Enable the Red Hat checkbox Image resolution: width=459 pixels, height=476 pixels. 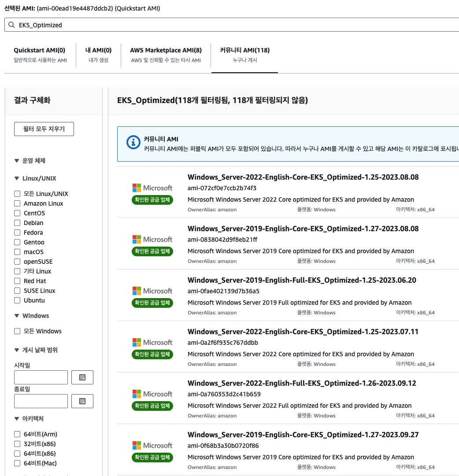(x=17, y=281)
